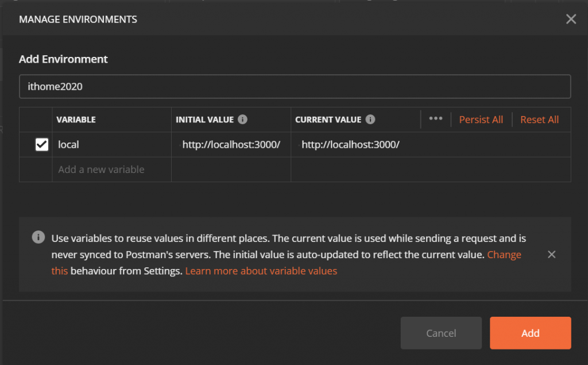Edit the current value http://localhost:3000/
The width and height of the screenshot is (588, 365).
(350, 145)
